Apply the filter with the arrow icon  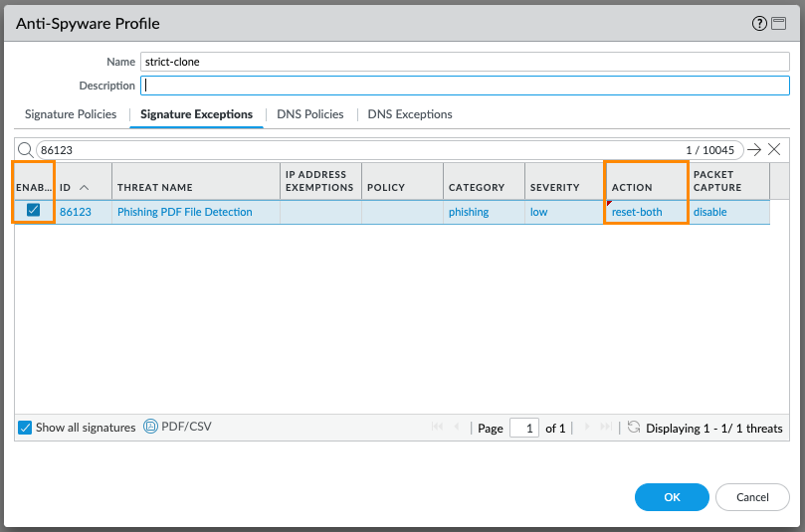[754, 150]
